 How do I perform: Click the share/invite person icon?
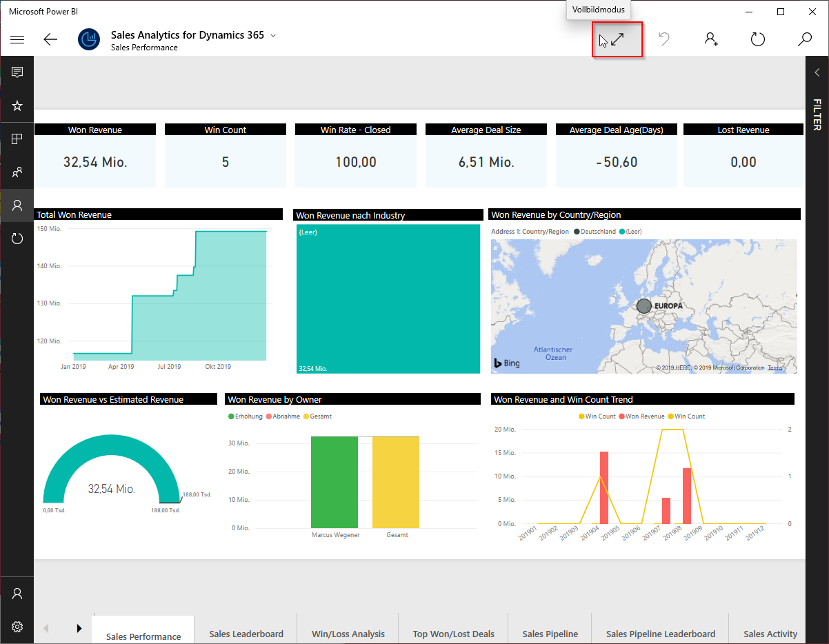click(x=711, y=39)
